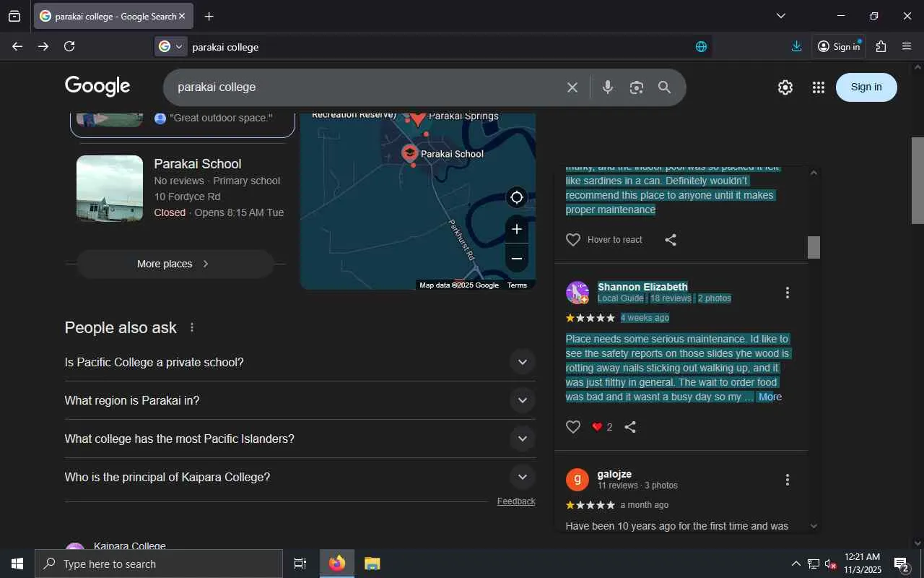Open more options for galojze's review
924x578 pixels.
788,480
